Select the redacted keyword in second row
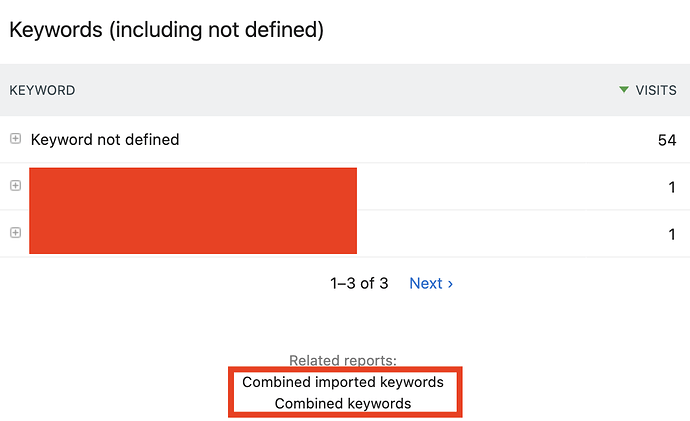 tap(193, 188)
